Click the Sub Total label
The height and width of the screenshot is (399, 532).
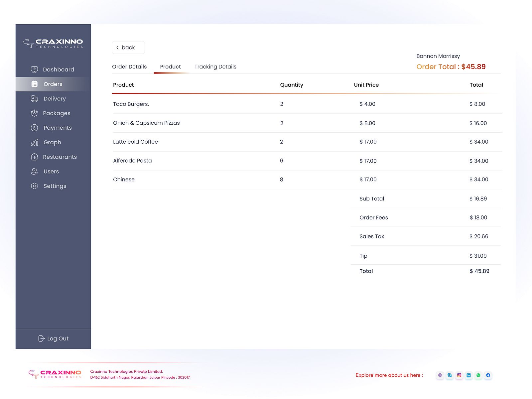pos(372,199)
